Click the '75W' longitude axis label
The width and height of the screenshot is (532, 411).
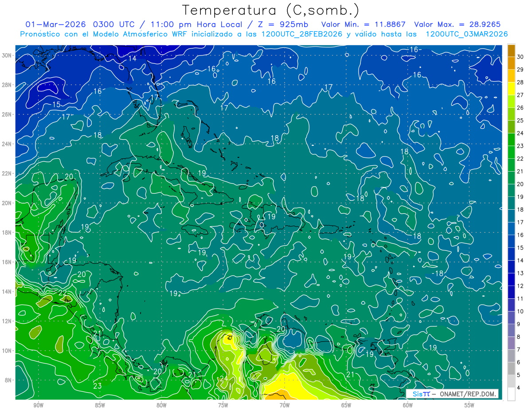coord(223,405)
